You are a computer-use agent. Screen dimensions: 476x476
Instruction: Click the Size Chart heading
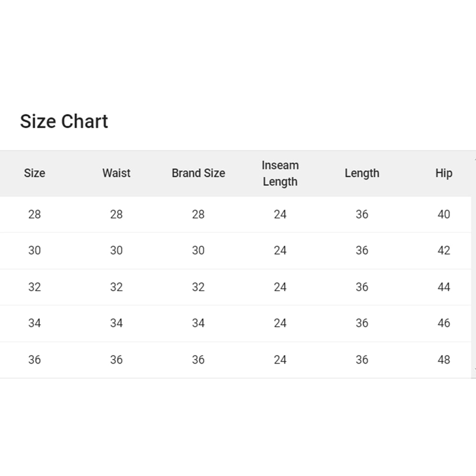(x=64, y=121)
